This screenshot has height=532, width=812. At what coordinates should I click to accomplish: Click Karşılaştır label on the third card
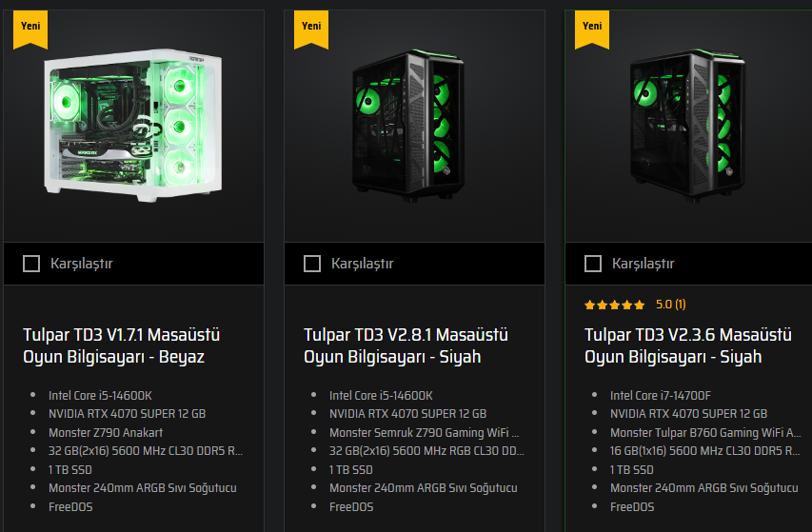[x=643, y=264]
